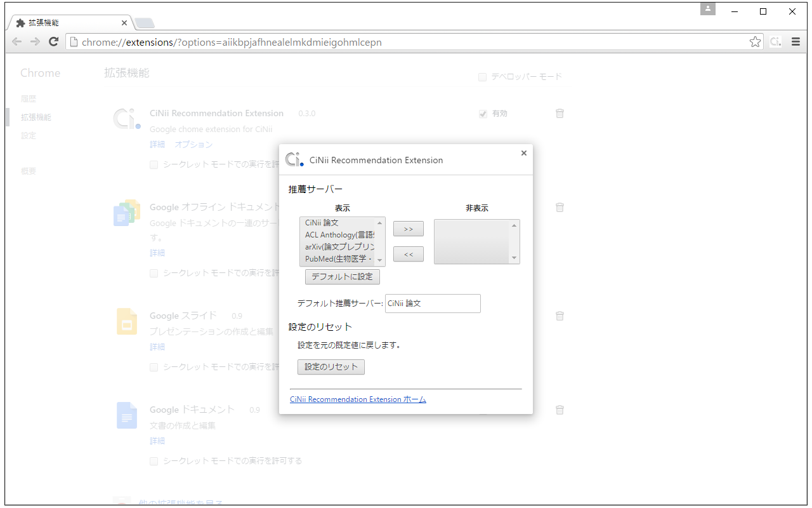Close the 拡張機能 tab

pyautogui.click(x=124, y=23)
